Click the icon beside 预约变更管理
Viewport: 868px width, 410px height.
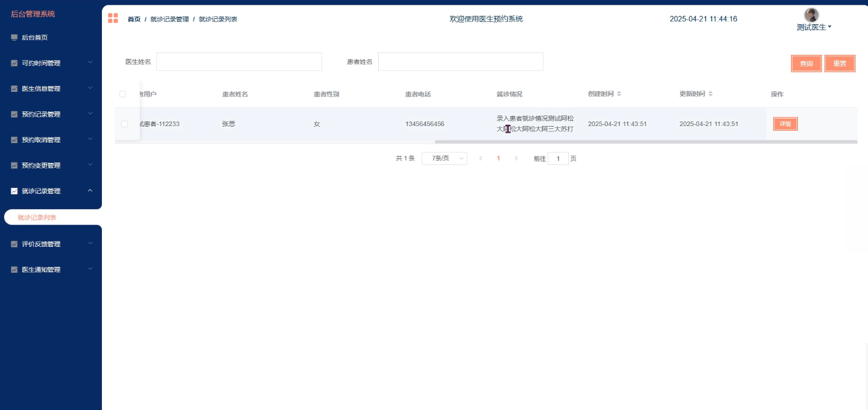(x=14, y=166)
